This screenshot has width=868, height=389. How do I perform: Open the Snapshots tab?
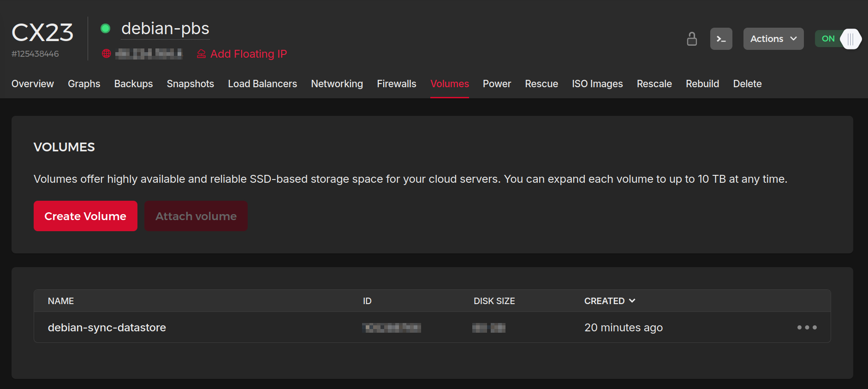(190, 84)
